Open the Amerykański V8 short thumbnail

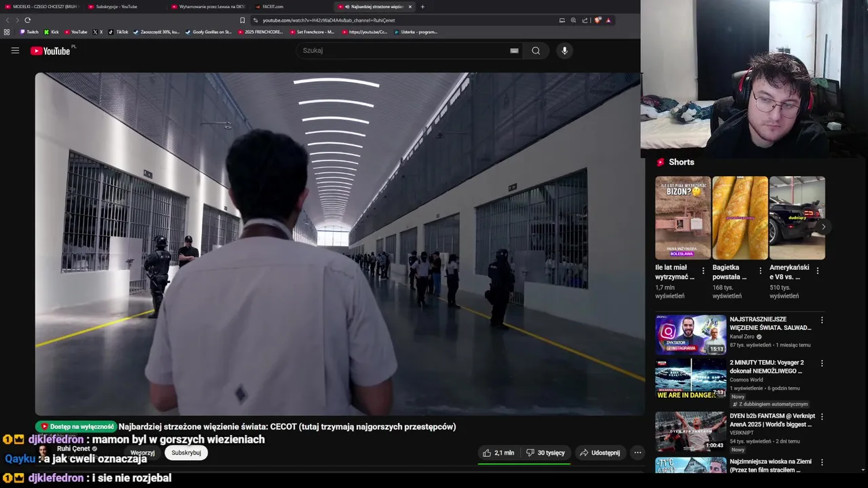point(797,218)
